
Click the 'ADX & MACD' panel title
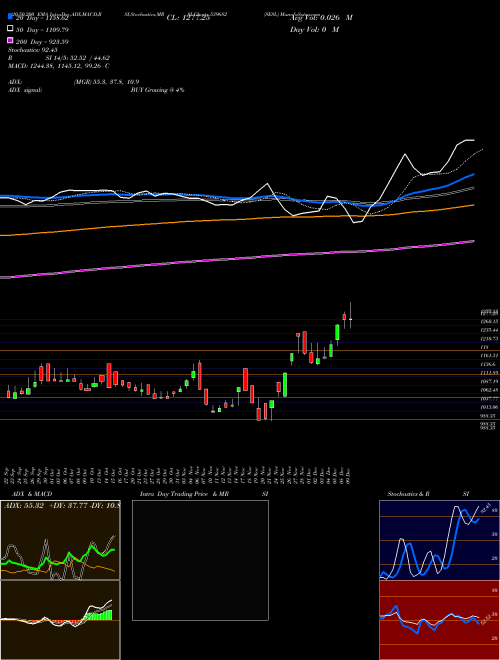tap(32, 494)
